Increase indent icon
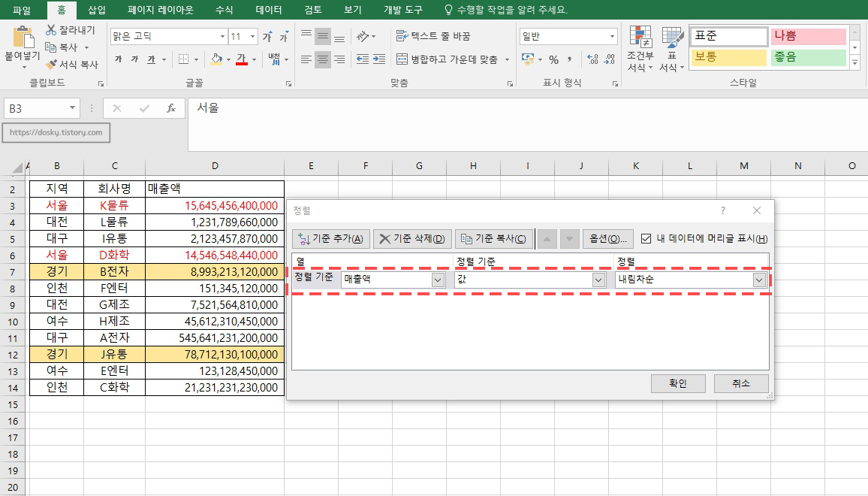This screenshot has height=496, width=868. (379, 59)
